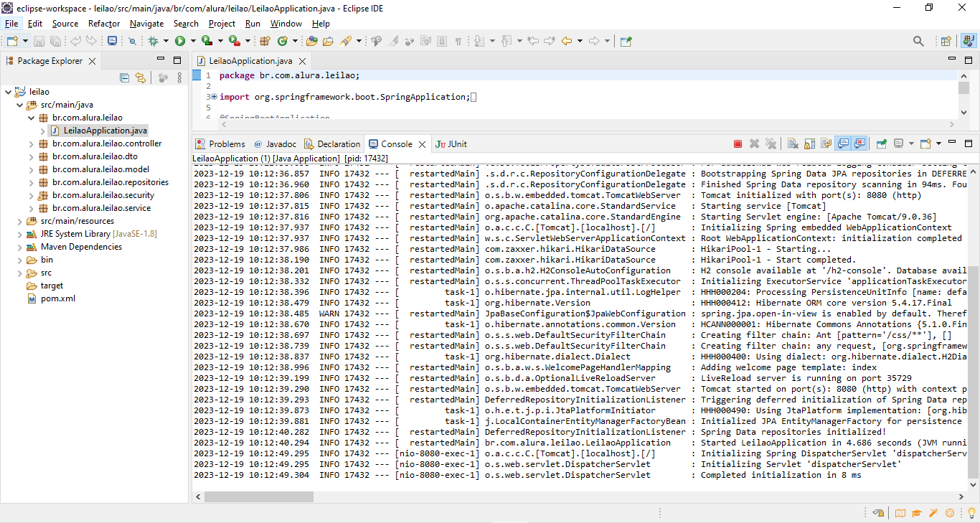The width and height of the screenshot is (980, 523).
Task: Open the Debug button dropdown arrow
Action: click(166, 41)
